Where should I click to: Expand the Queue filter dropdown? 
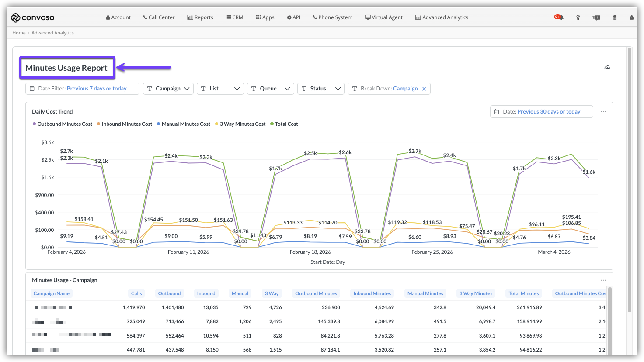pos(270,89)
